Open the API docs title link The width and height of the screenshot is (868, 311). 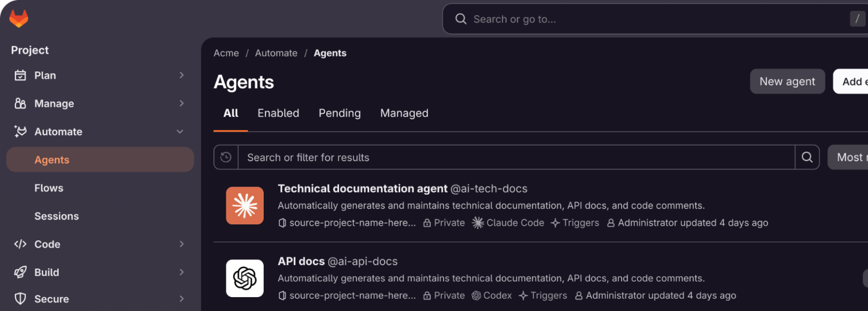[301, 261]
